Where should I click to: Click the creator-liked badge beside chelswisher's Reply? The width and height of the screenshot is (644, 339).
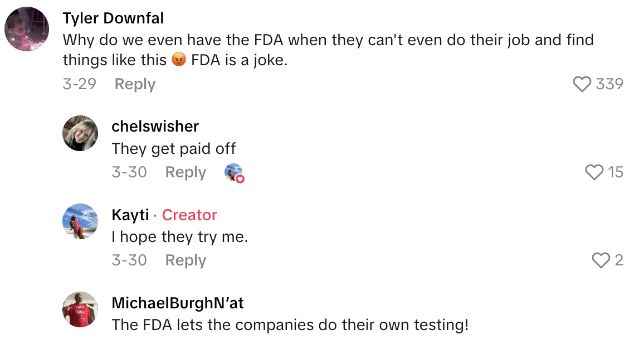[234, 173]
